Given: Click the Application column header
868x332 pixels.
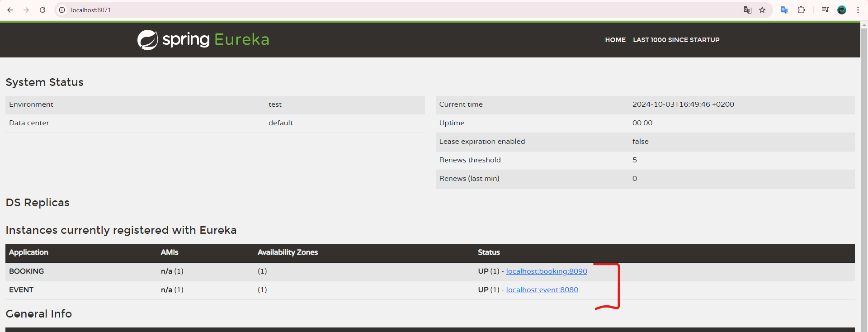Looking at the screenshot, I should (28, 252).
